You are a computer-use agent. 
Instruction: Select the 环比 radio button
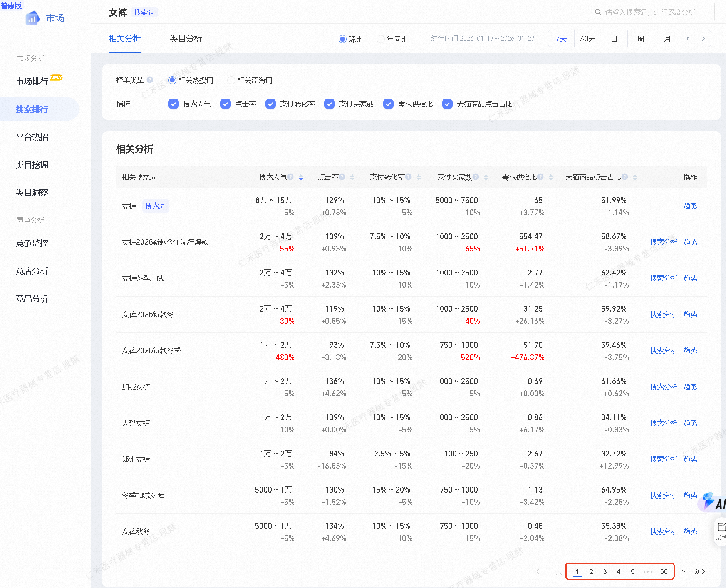tap(342, 39)
